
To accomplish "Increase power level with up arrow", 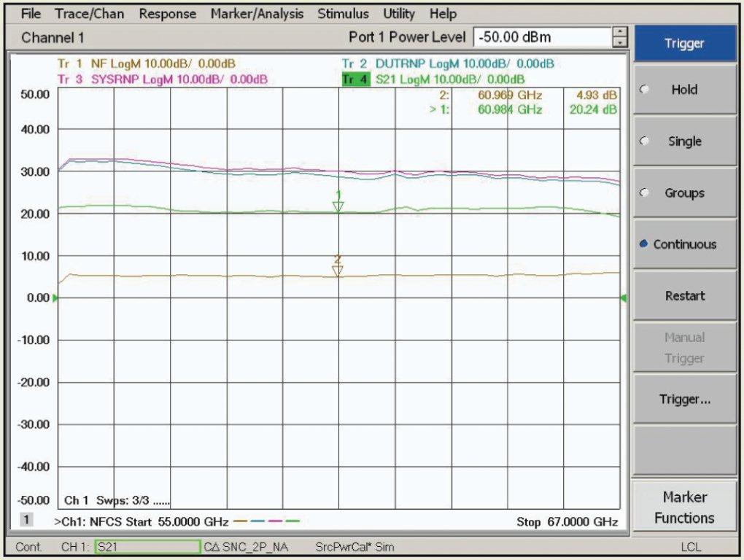I will tap(620, 32).
